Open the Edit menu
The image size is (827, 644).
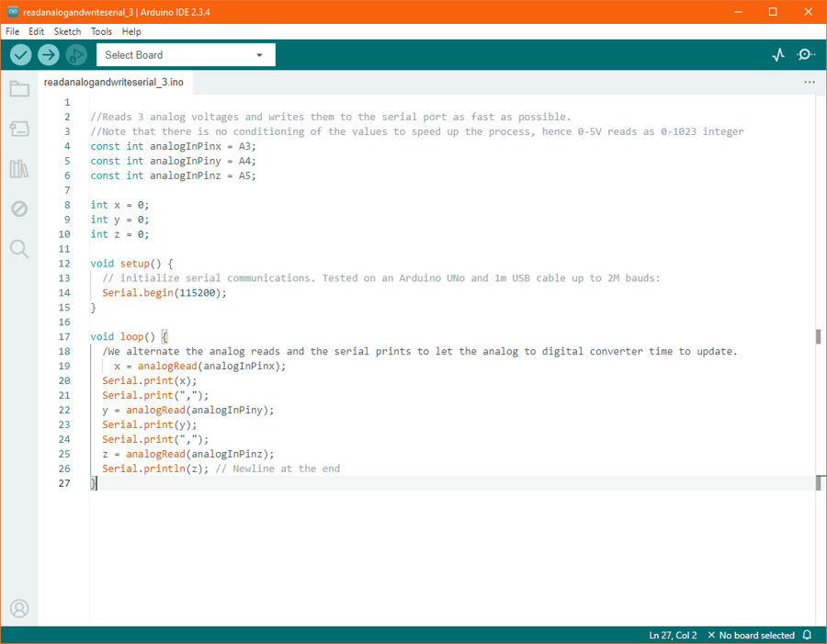point(37,31)
